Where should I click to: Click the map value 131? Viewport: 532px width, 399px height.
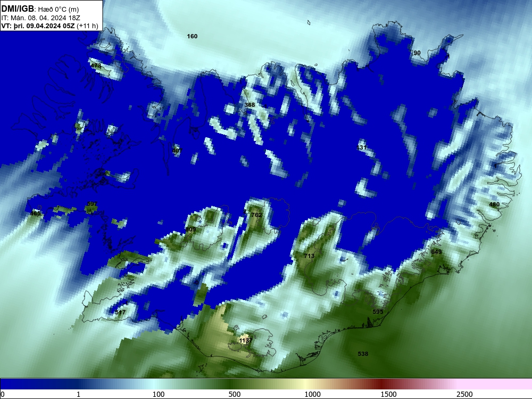pos(362,147)
